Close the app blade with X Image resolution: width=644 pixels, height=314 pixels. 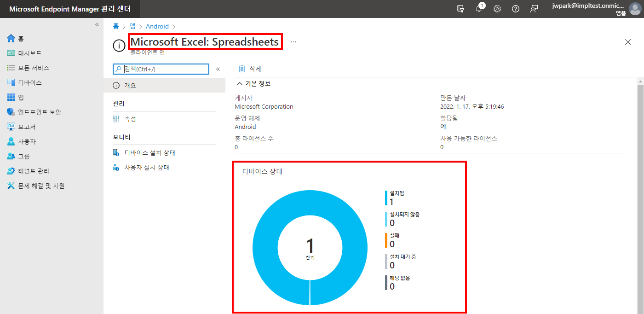(x=628, y=42)
